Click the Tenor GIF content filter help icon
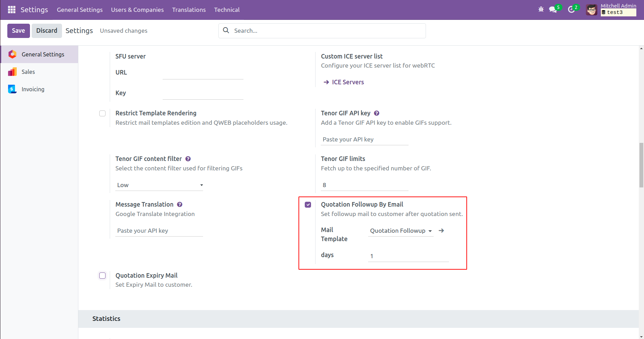This screenshot has height=339, width=644. [188, 159]
